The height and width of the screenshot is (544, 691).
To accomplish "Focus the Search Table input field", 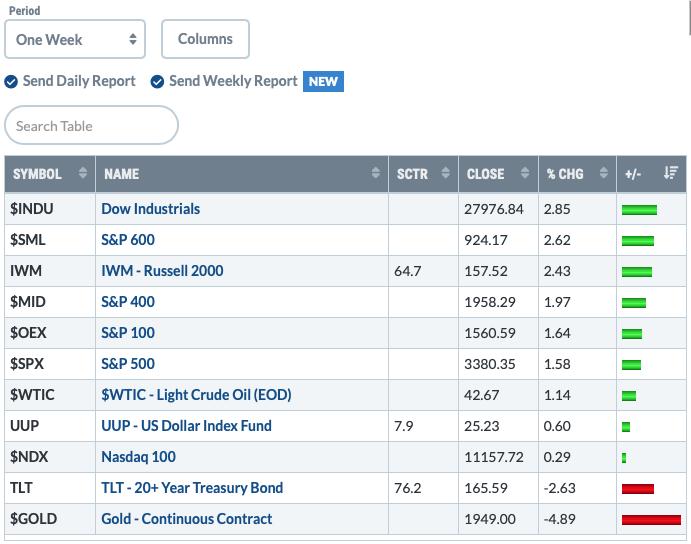I will pos(91,125).
